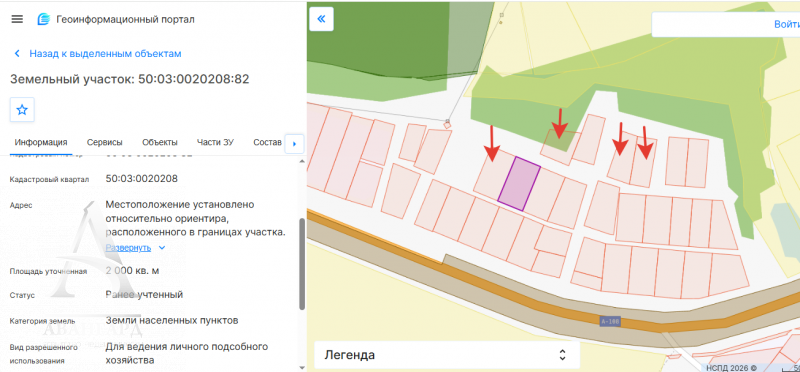Expand the address with Развернуть link

point(135,248)
